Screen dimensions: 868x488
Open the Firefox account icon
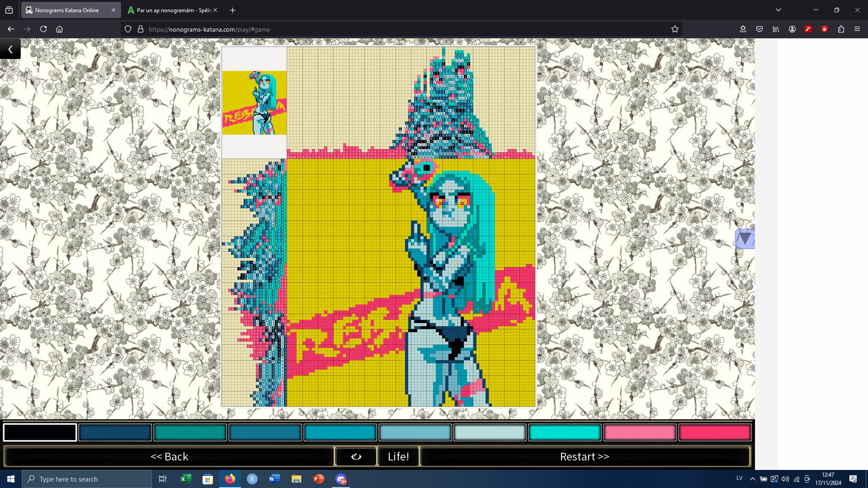[792, 29]
